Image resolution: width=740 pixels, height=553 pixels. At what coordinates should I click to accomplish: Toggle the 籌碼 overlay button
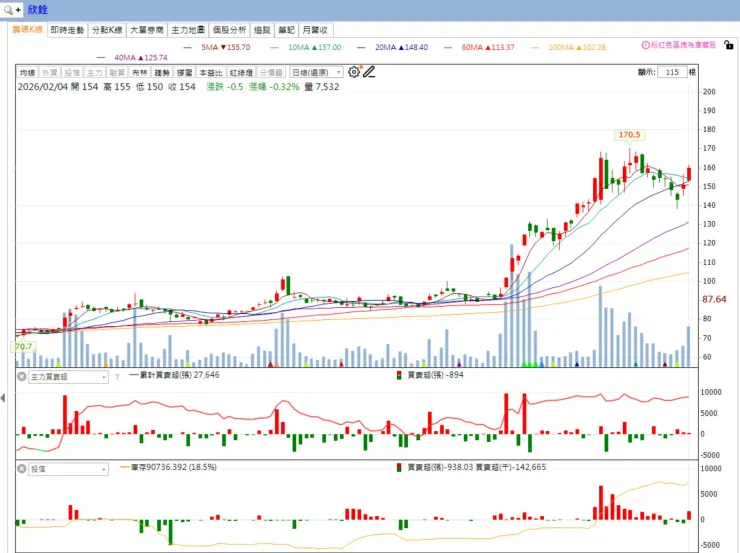[185, 73]
